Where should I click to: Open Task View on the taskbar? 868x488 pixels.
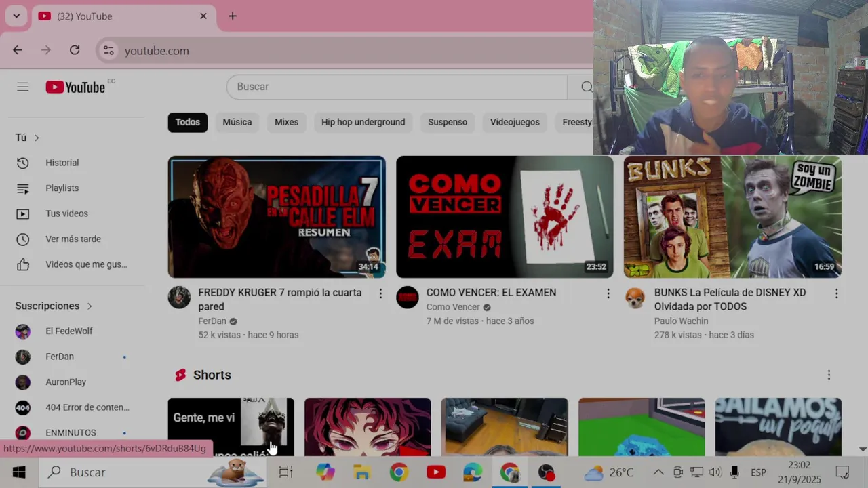coord(286,472)
